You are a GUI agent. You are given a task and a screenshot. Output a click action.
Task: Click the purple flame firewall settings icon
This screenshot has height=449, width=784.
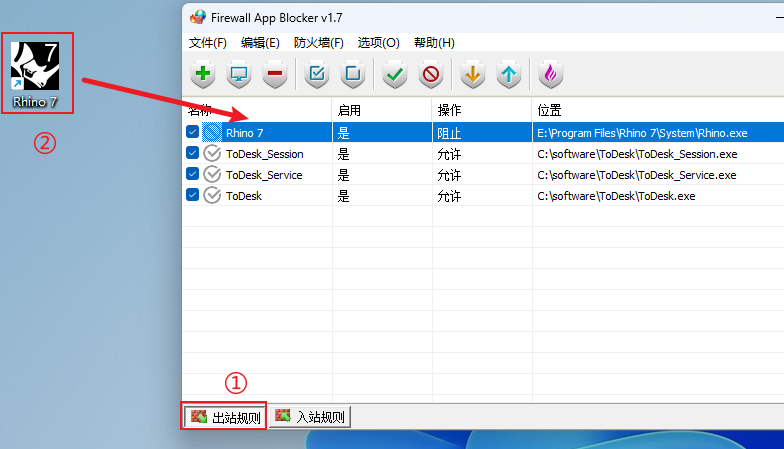pyautogui.click(x=550, y=74)
